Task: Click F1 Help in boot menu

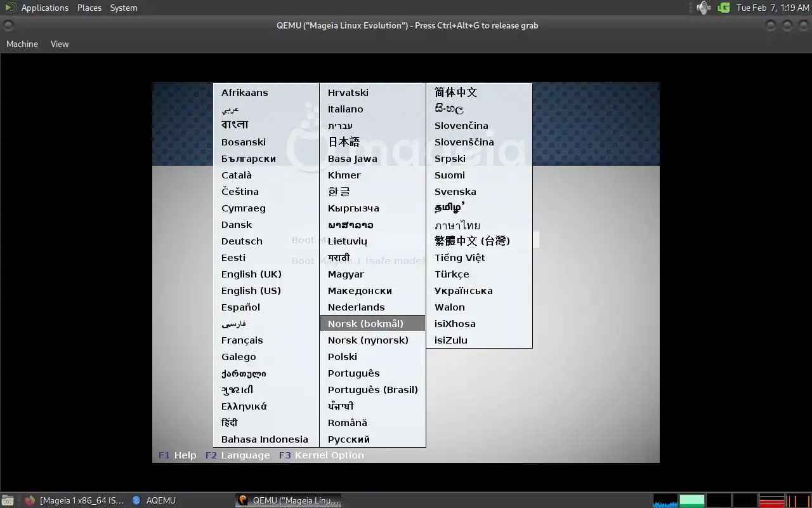Action: 178,455
